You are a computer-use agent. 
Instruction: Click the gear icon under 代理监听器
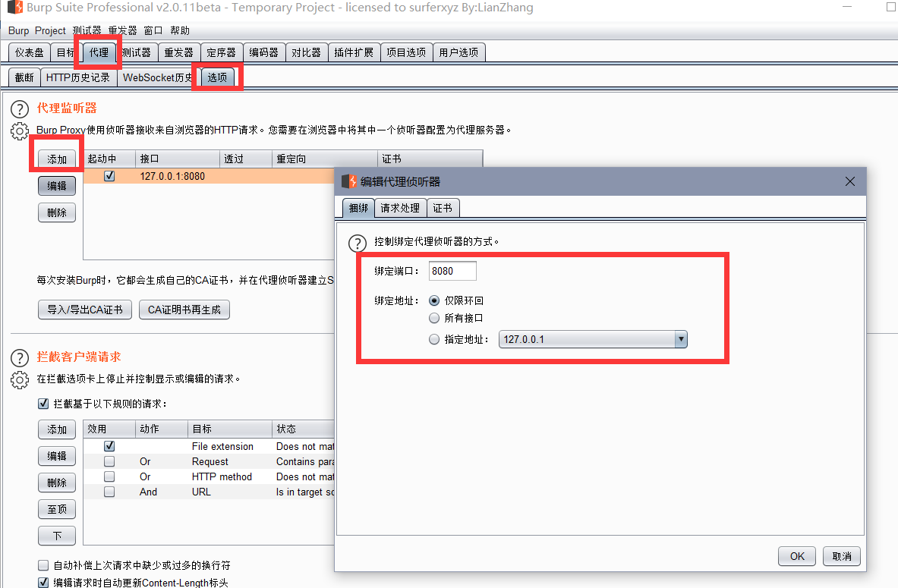coord(20,131)
